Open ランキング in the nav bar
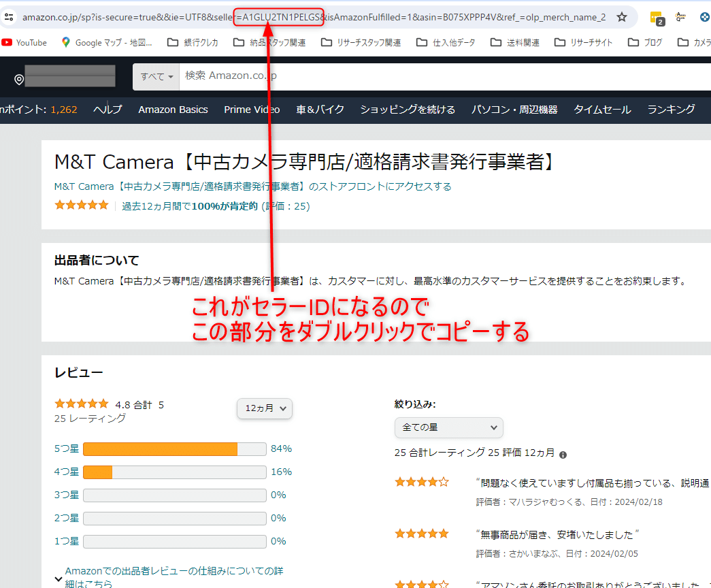 coord(671,110)
